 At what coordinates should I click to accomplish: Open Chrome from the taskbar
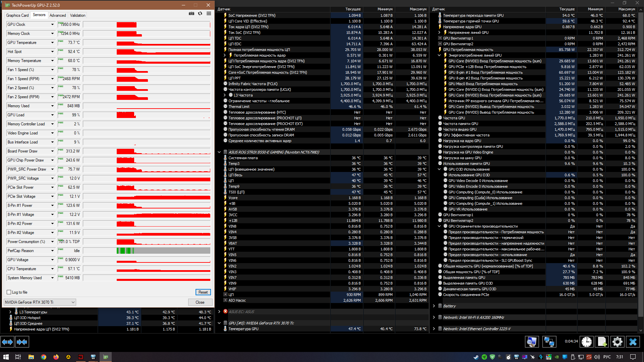[44, 357]
